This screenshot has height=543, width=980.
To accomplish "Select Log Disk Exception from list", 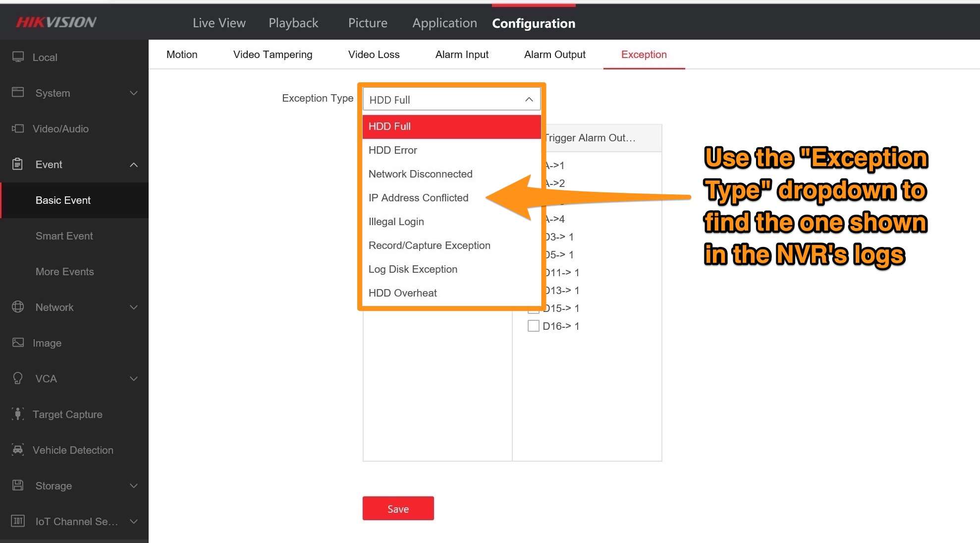I will (x=412, y=269).
